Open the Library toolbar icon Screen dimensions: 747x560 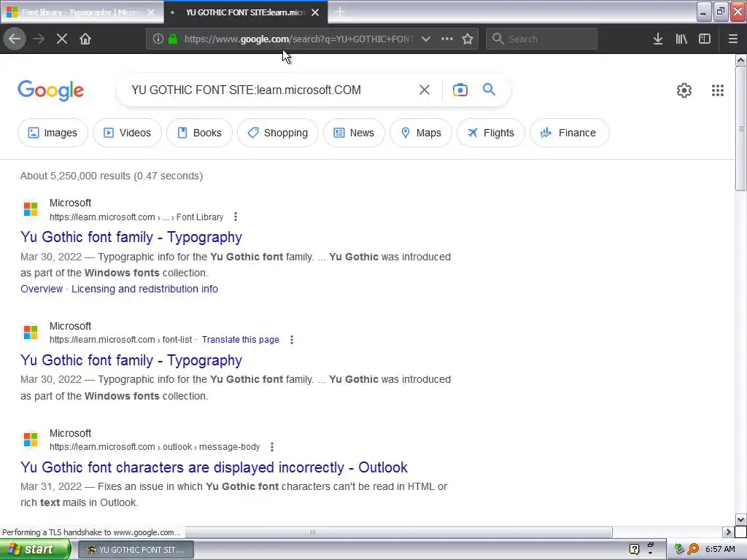tap(681, 39)
